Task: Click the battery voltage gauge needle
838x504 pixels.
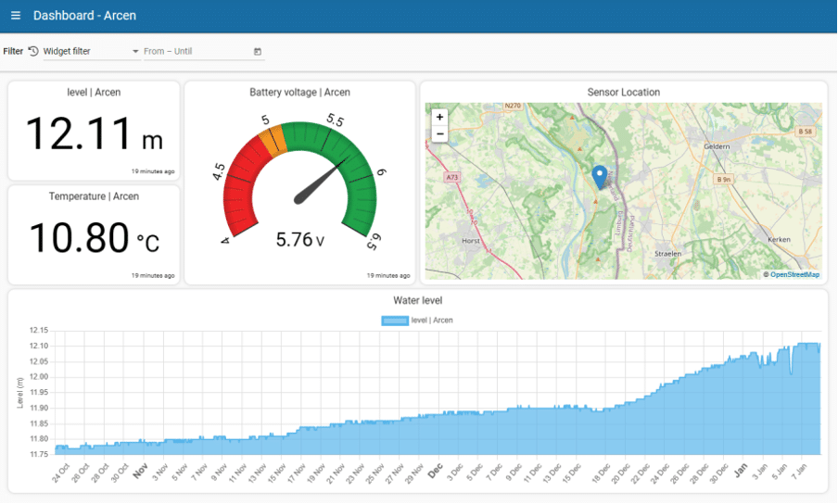Action: tap(321, 182)
